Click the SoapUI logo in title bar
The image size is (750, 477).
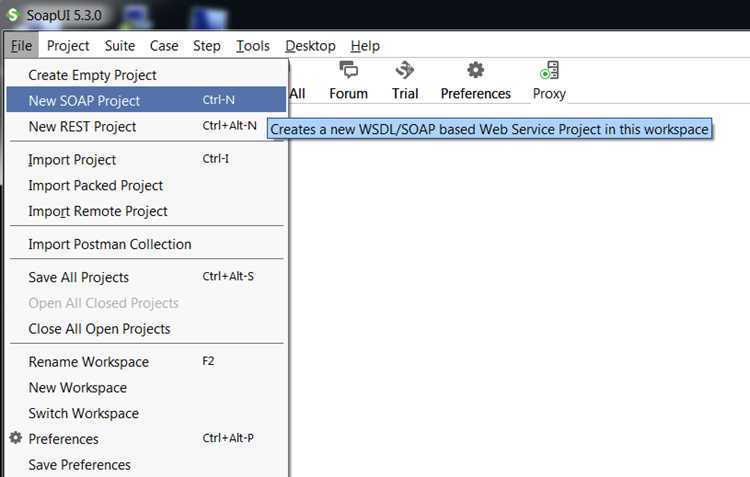click(x=13, y=14)
